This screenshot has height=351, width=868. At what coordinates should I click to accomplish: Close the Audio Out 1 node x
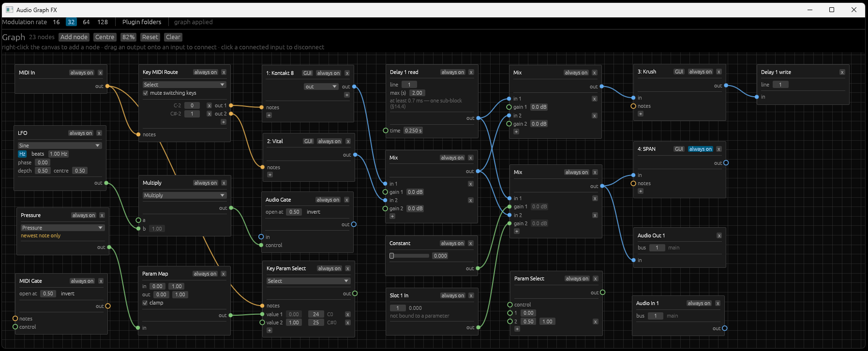pos(719,235)
